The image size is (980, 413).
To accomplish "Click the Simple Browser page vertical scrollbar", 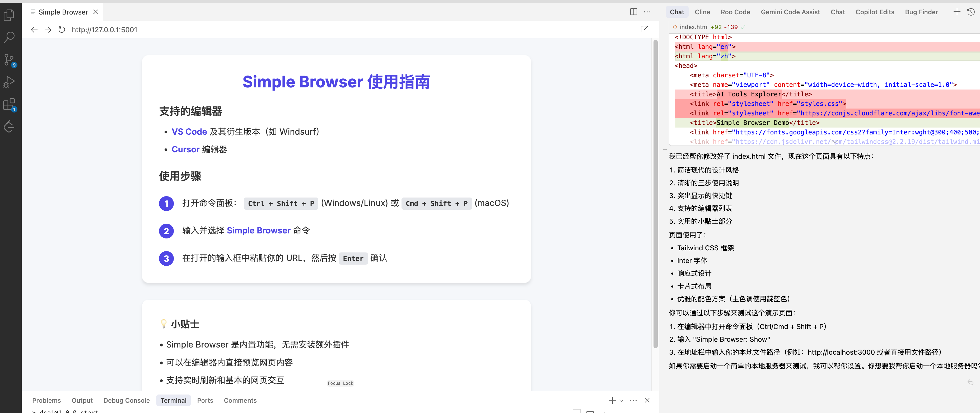I will (x=655, y=194).
